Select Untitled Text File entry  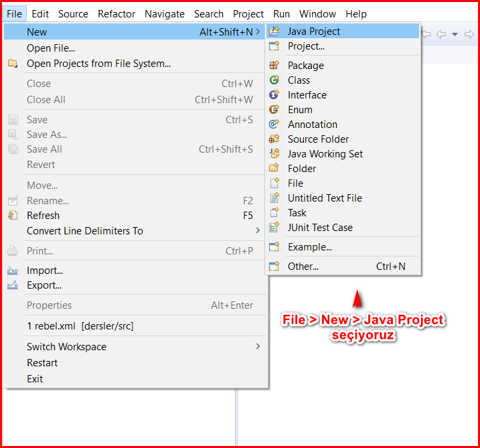343,198
